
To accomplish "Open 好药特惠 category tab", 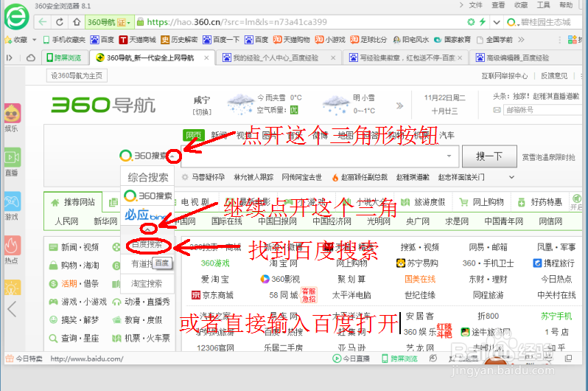I will [x=540, y=202].
